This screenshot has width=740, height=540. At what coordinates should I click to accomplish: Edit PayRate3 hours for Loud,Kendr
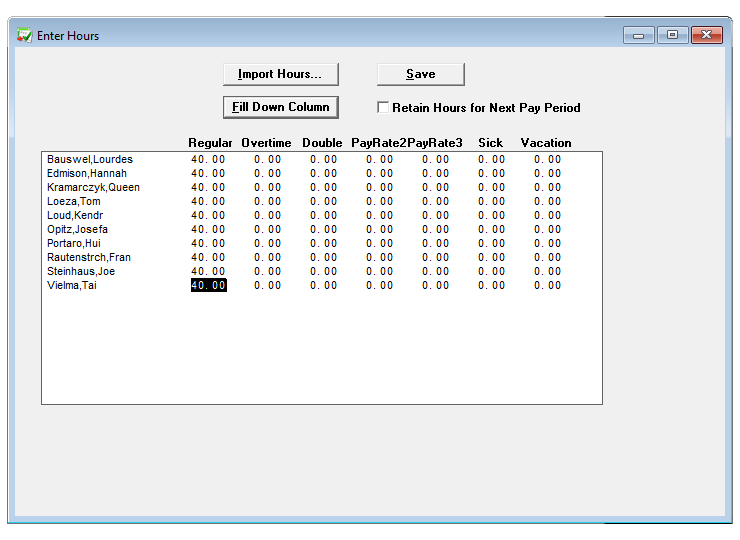436,215
